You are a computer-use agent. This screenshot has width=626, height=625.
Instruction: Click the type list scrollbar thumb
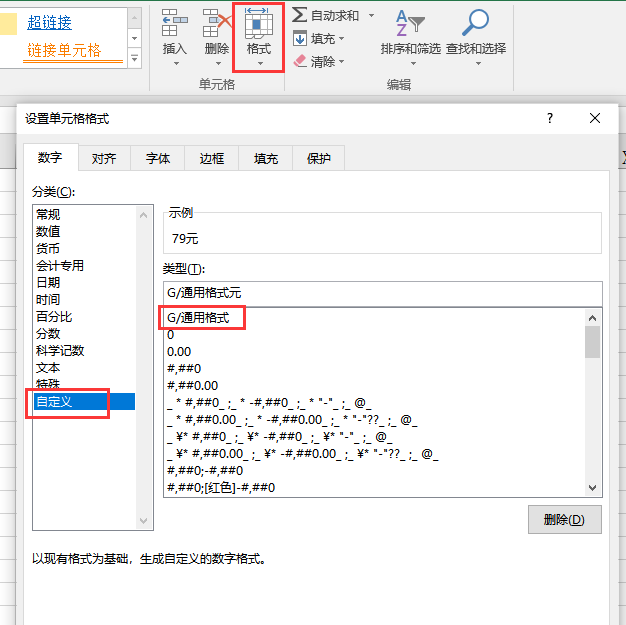(592, 342)
